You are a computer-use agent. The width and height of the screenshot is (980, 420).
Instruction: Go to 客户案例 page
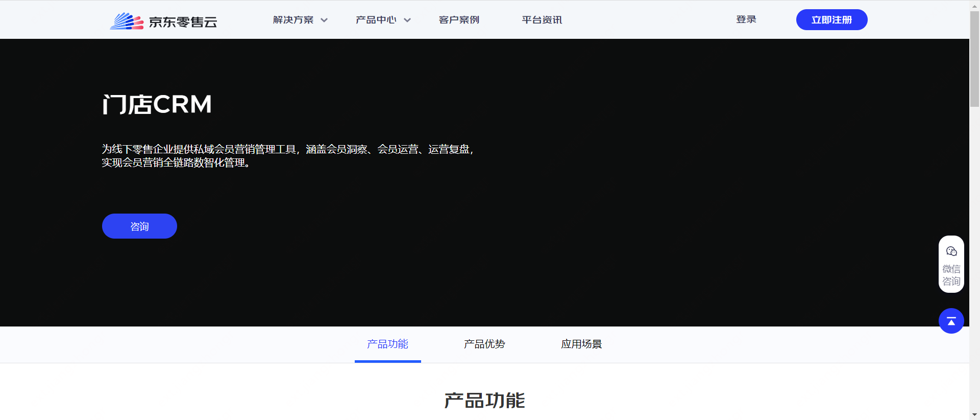point(459,20)
